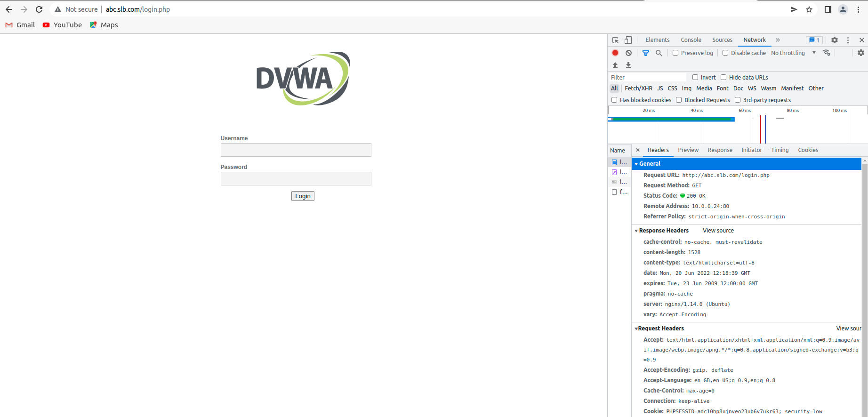This screenshot has width=868, height=417.
Task: Check the Hide data URLs checkbox
Action: [723, 77]
